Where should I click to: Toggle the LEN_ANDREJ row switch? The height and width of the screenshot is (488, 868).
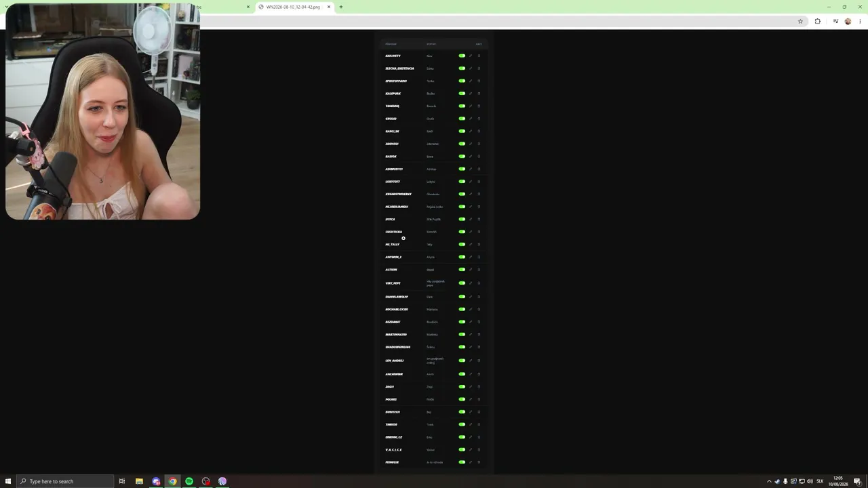click(462, 361)
